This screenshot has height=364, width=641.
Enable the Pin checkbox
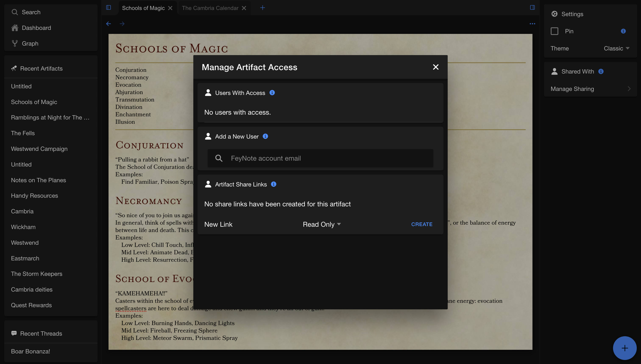(555, 31)
